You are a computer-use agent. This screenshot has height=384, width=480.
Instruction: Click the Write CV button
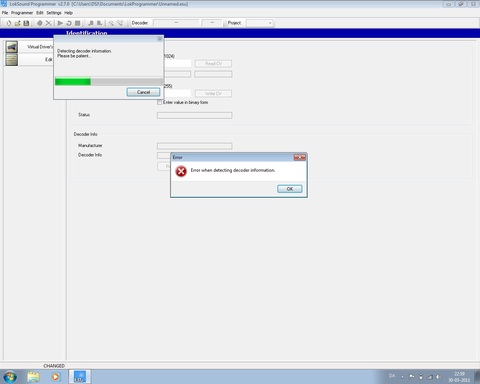(213, 93)
